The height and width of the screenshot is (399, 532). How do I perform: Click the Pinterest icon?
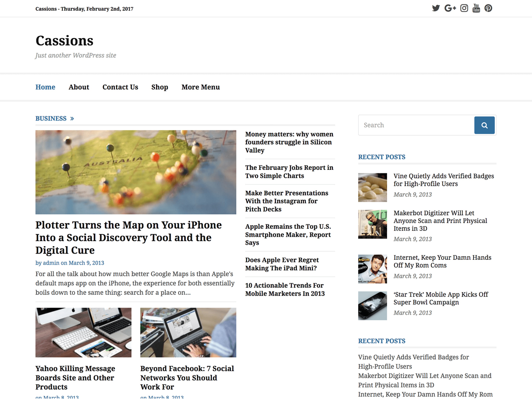(488, 8)
